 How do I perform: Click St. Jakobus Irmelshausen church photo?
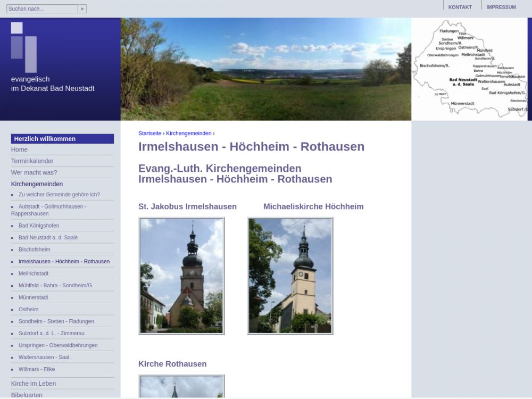click(x=181, y=276)
